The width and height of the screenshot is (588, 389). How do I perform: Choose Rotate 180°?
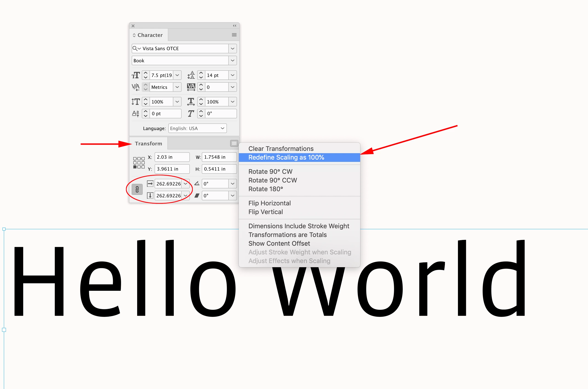265,189
